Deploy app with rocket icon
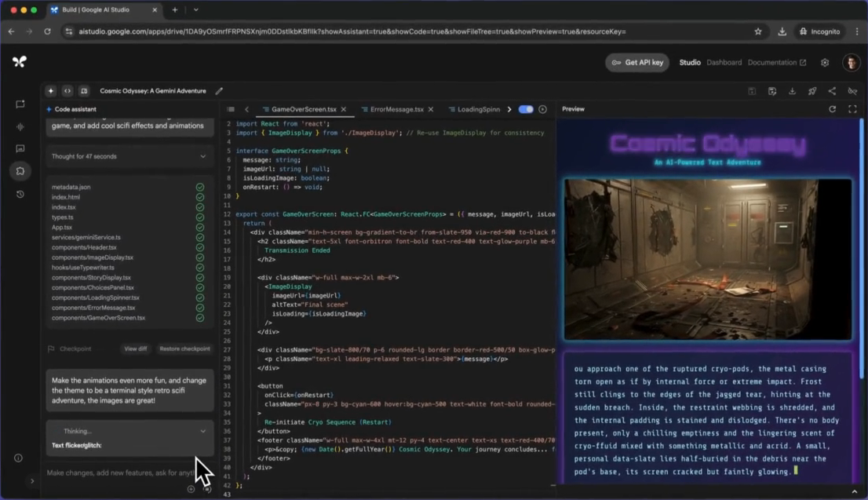This screenshot has width=868, height=500. (812, 91)
